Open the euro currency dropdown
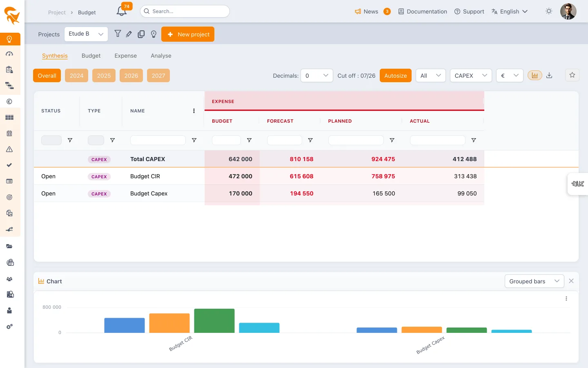 (x=510, y=76)
